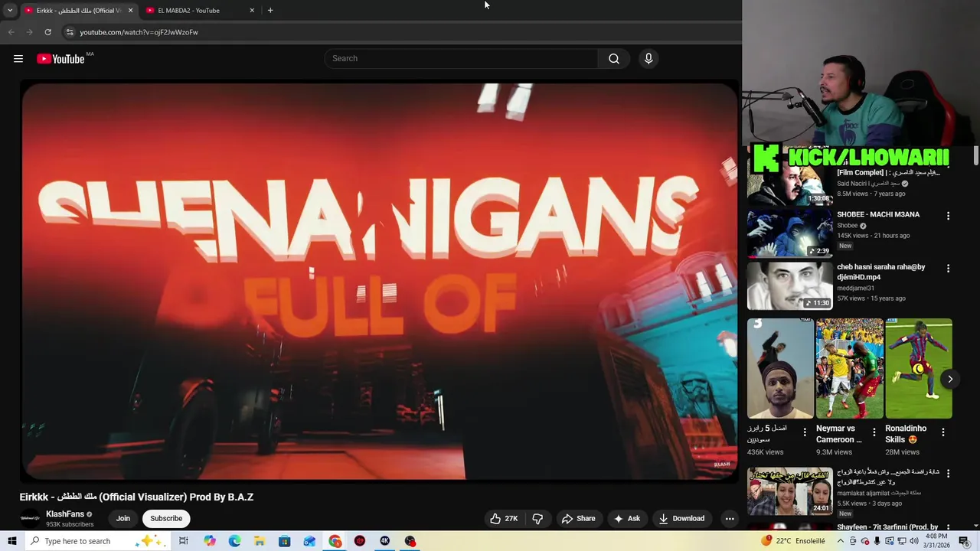Screen dimensions: 980x551
Task: Open options for SHOBEE - MACHI M3ANA
Action: [948, 217]
